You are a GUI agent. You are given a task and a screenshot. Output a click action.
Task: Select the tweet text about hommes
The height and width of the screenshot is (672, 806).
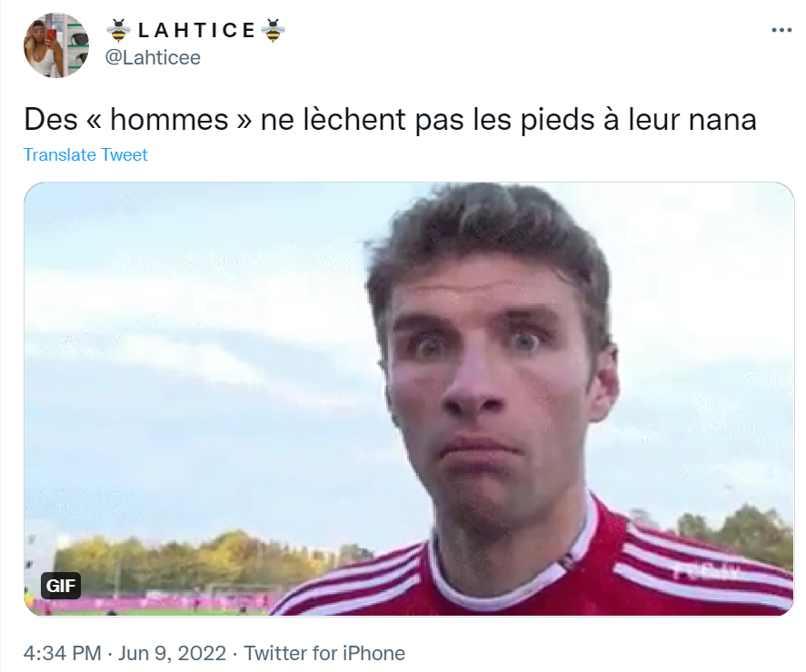(x=390, y=120)
